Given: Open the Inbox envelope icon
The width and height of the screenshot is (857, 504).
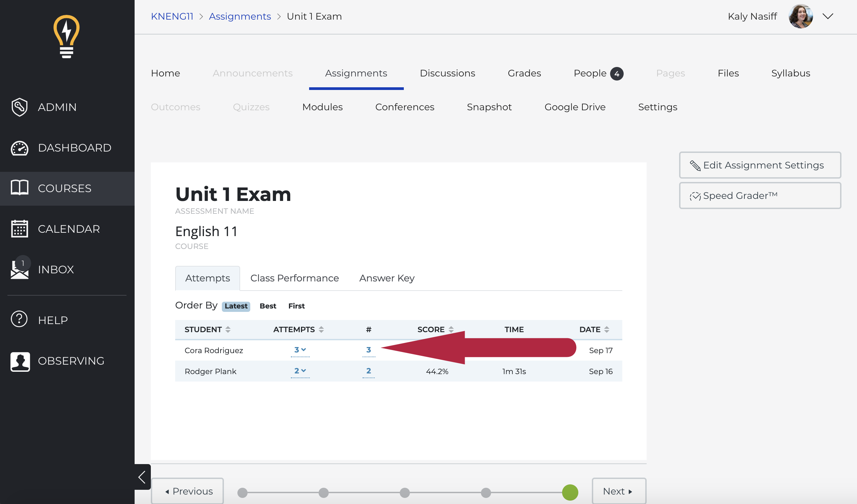Looking at the screenshot, I should (x=19, y=269).
